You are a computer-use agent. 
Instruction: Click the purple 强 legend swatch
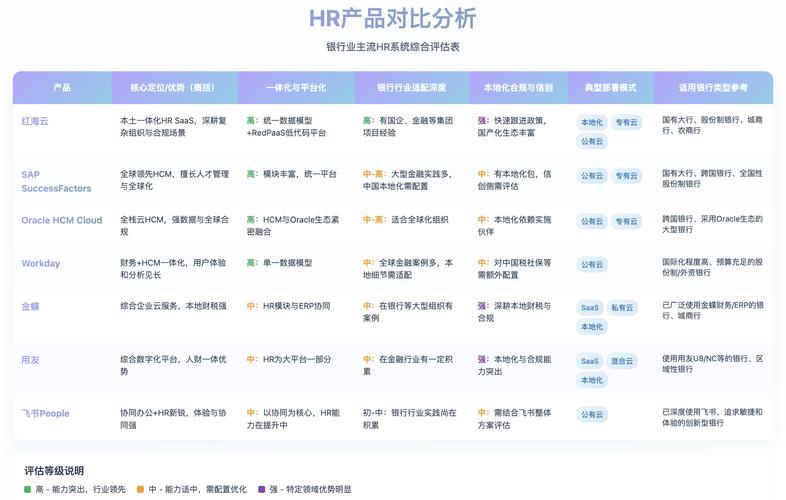tap(261, 489)
